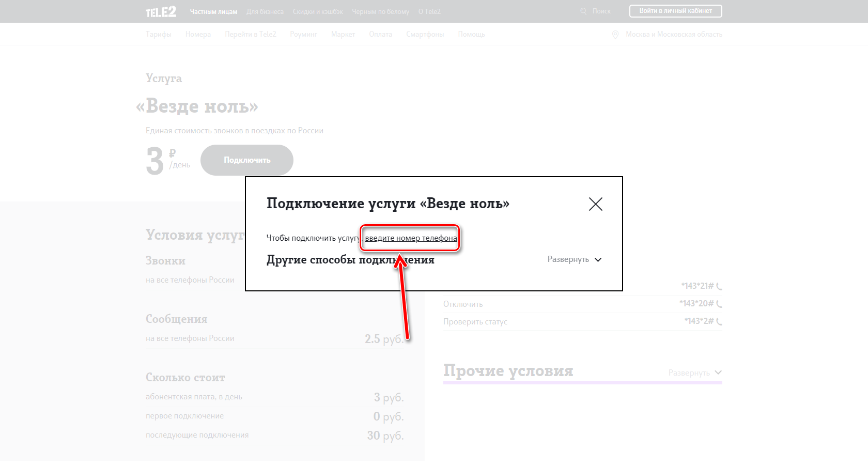Click the «Проверить статус» row label

pyautogui.click(x=475, y=322)
